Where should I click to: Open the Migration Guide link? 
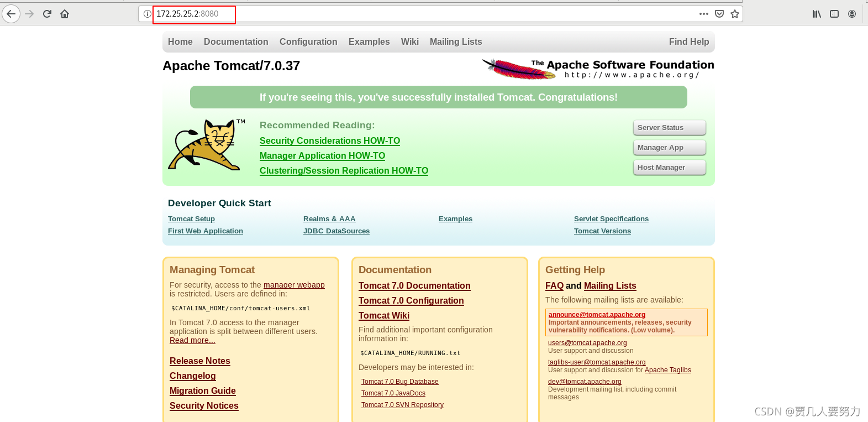pos(203,391)
